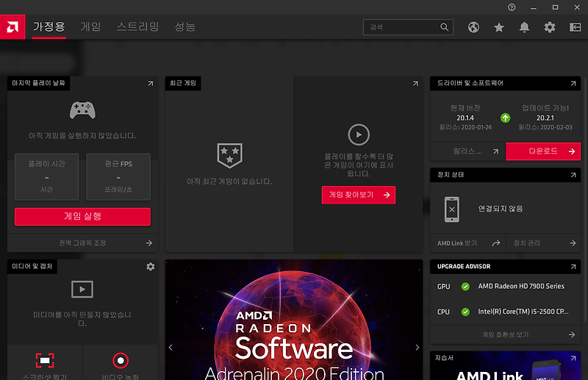Screen dimensions: 588x380
Task: Expand the UPGRADE ADVISOR card arrow
Action: click(573, 266)
